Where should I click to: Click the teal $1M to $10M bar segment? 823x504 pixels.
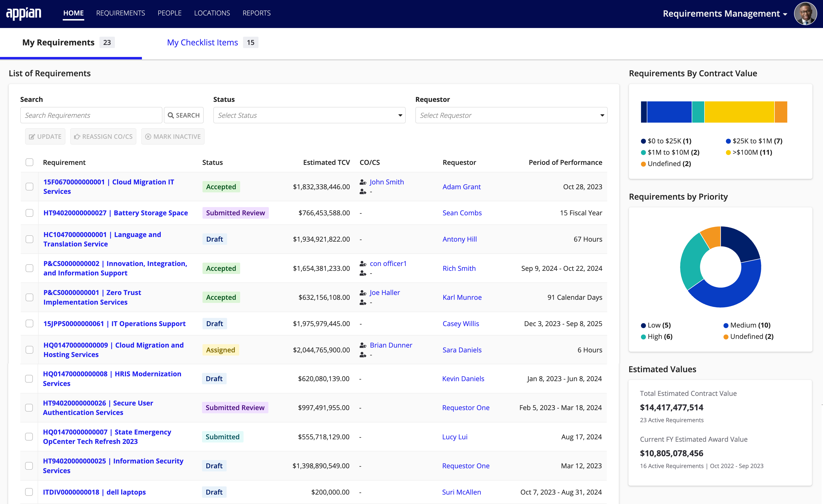point(698,112)
